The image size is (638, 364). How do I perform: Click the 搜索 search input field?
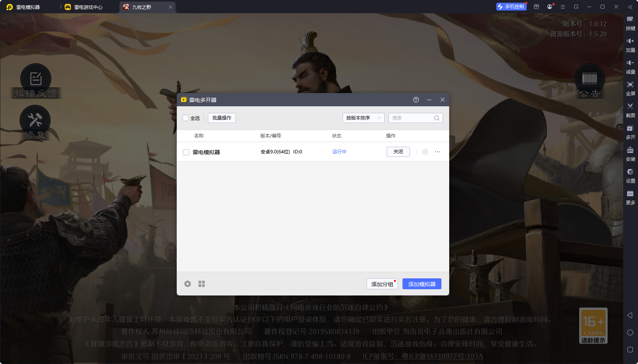pos(411,118)
